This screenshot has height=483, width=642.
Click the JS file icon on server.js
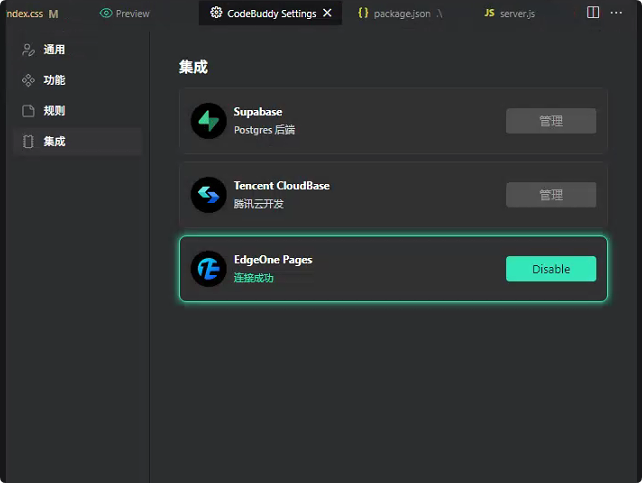[x=489, y=13]
